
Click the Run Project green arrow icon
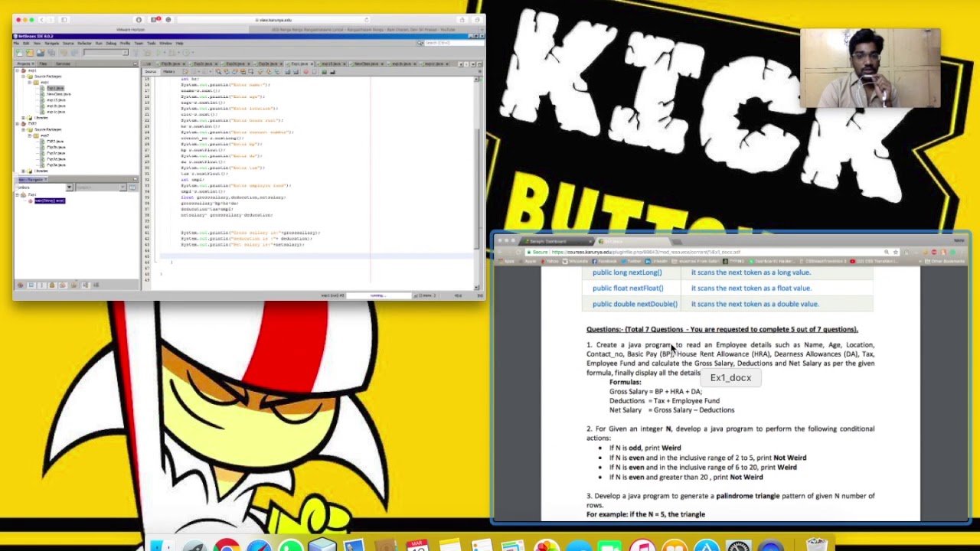point(158,53)
